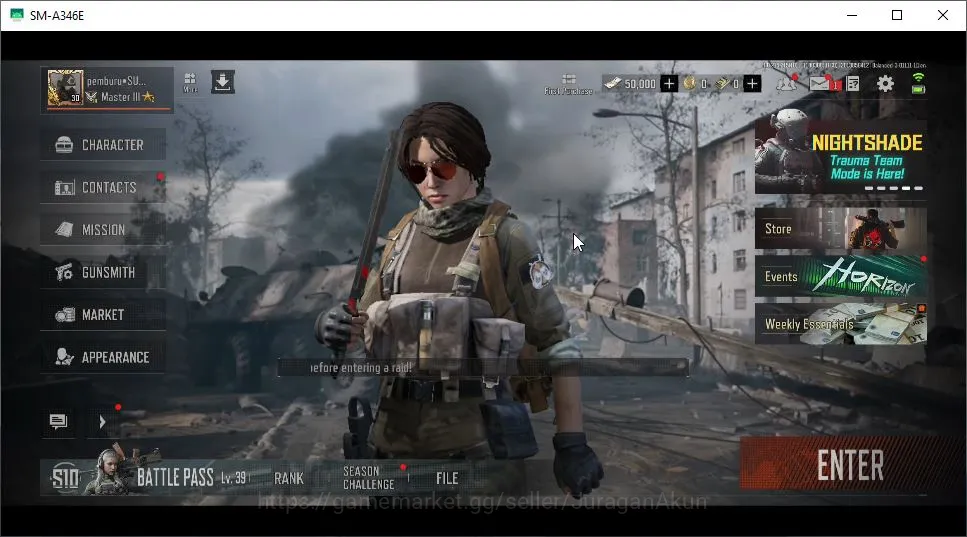Open the mail inbox envelope

point(822,83)
